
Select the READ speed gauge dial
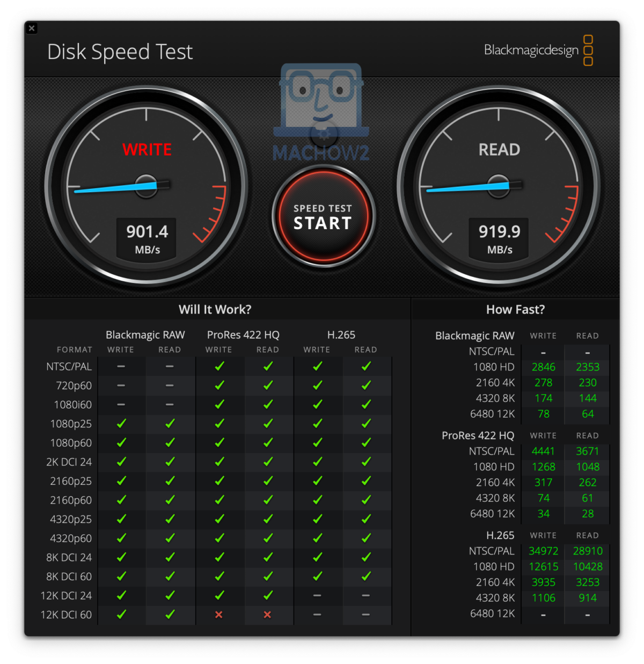pos(499,186)
